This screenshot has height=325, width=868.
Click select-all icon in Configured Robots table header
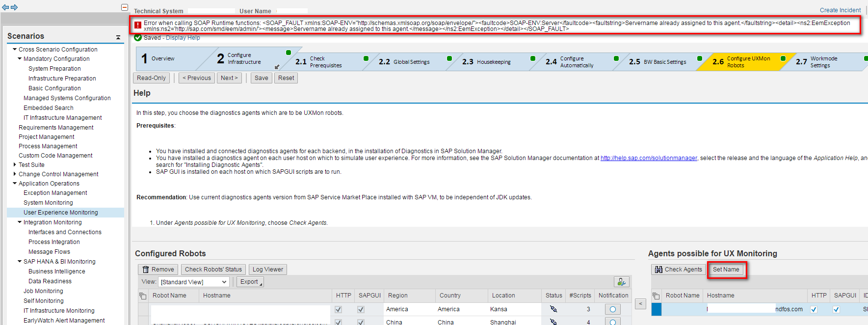pos(143,296)
